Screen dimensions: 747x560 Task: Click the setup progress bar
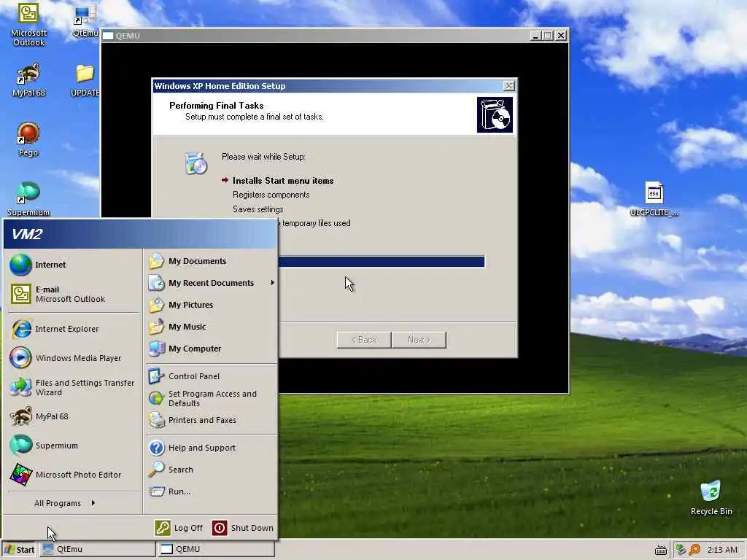(x=381, y=262)
